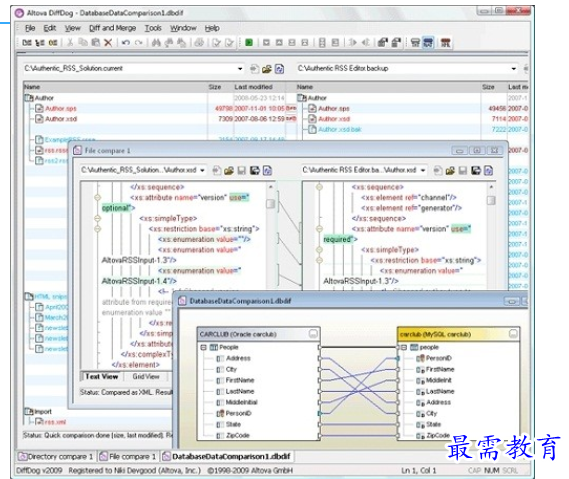
Task: Refresh icon beside Authentic_RSS_Solution.current path
Action: coord(279,69)
